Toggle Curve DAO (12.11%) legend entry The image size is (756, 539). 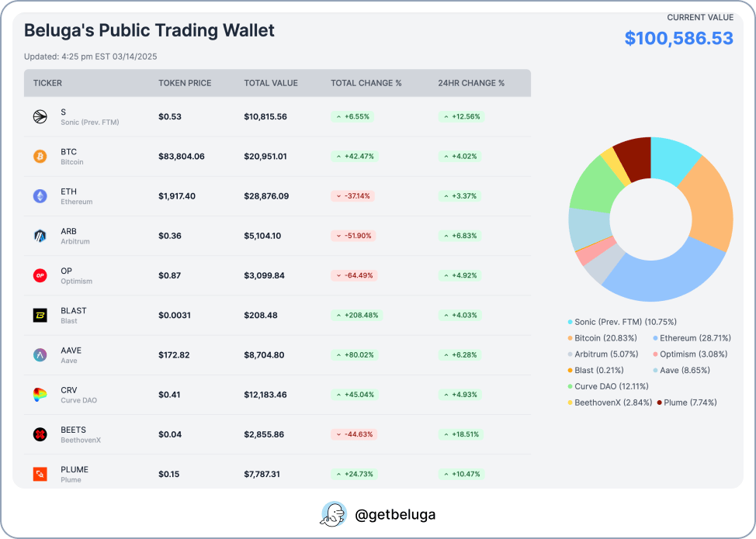(608, 386)
